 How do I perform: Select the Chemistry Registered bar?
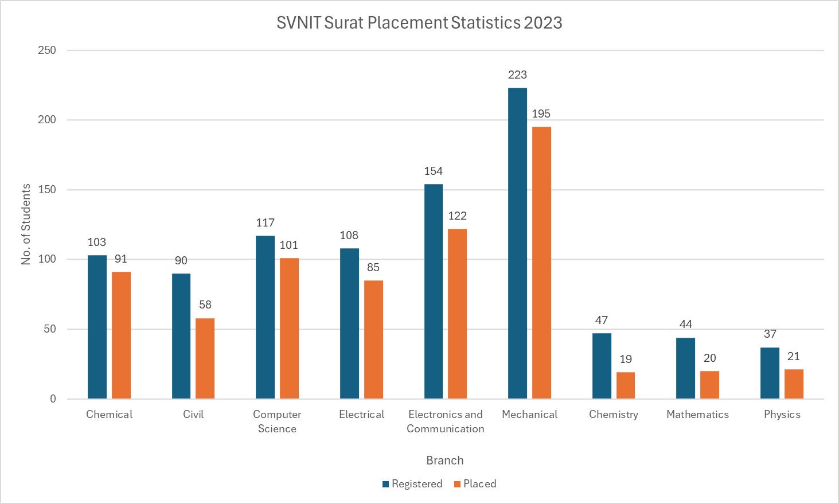[602, 366]
